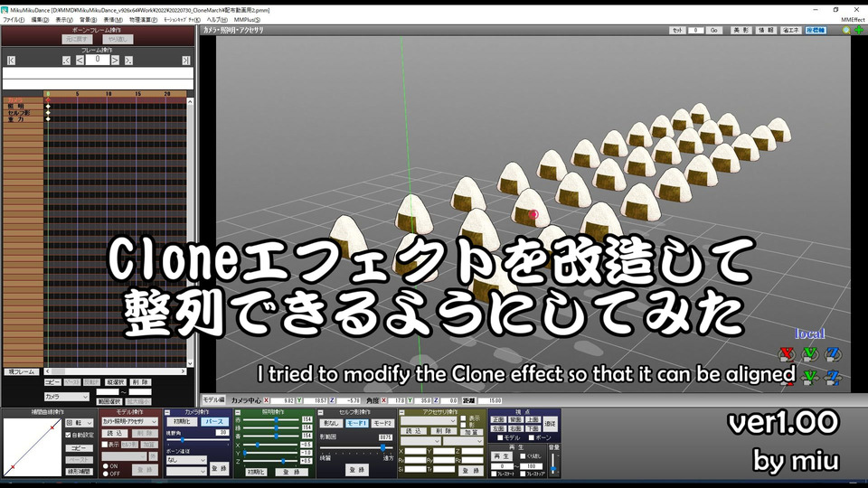The width and height of the screenshot is (868, 488).
Task: Click the 線形補間 linear interpolation button
Action: click(80, 472)
